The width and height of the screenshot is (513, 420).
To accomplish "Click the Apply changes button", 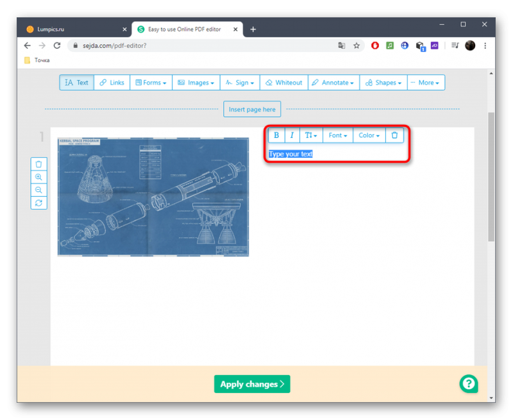I will click(x=252, y=384).
